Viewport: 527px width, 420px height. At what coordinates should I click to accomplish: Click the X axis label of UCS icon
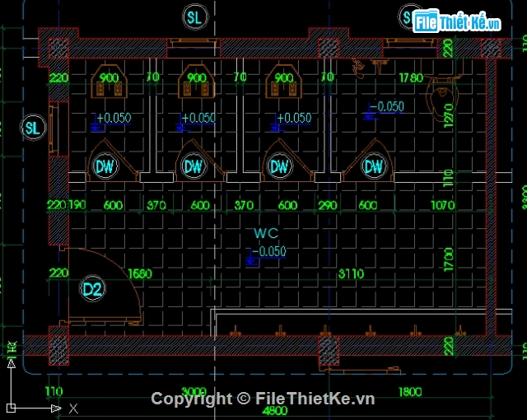(x=73, y=408)
